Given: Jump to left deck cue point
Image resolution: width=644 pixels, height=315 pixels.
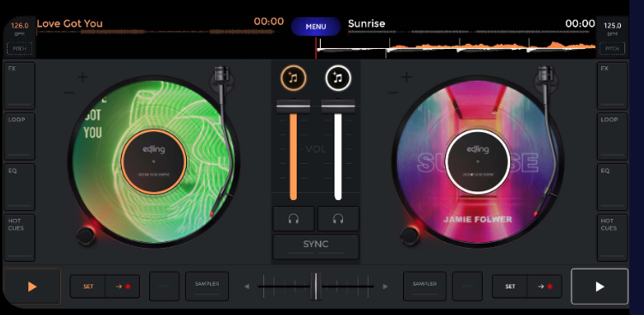Looking at the screenshot, I should click(123, 286).
